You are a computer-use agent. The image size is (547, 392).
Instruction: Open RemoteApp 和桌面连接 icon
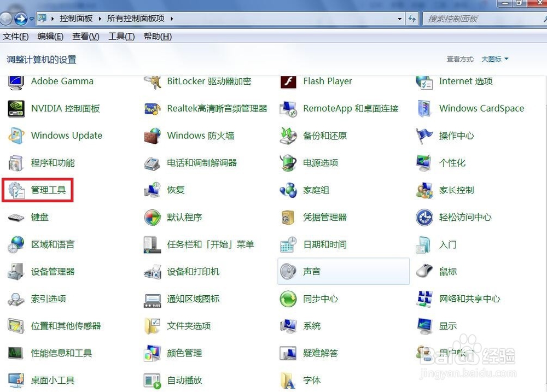coord(288,109)
